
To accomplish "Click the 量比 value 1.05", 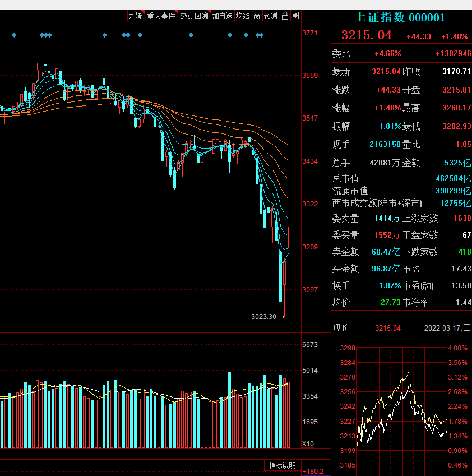I will (464, 144).
